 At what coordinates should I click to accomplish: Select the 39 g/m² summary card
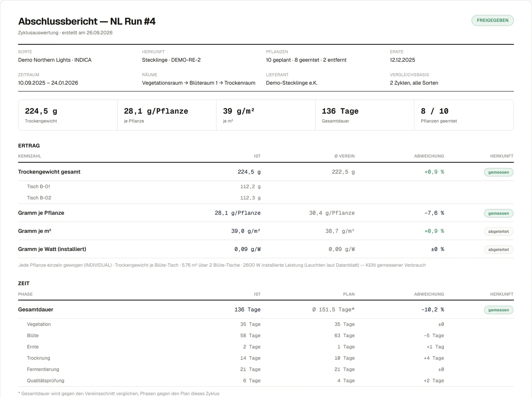[266, 115]
